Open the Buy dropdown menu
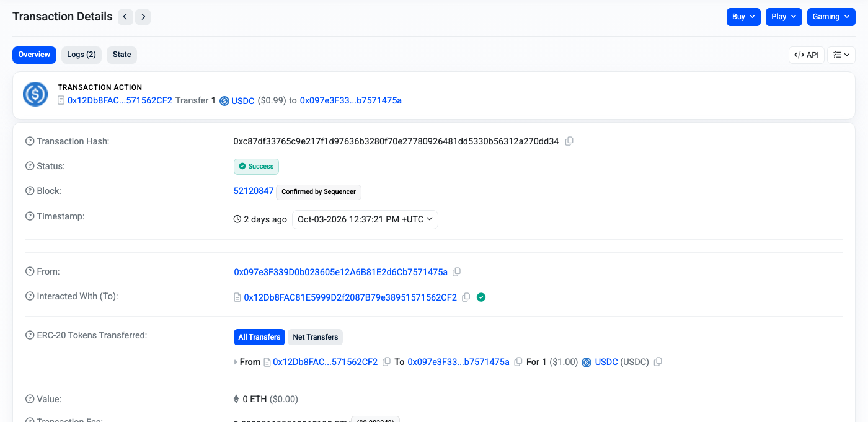The width and height of the screenshot is (868, 422). point(743,17)
